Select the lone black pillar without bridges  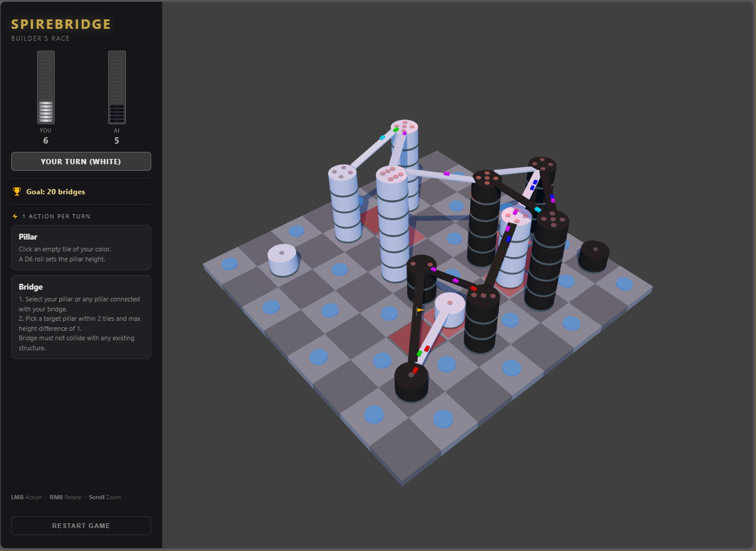tap(594, 255)
